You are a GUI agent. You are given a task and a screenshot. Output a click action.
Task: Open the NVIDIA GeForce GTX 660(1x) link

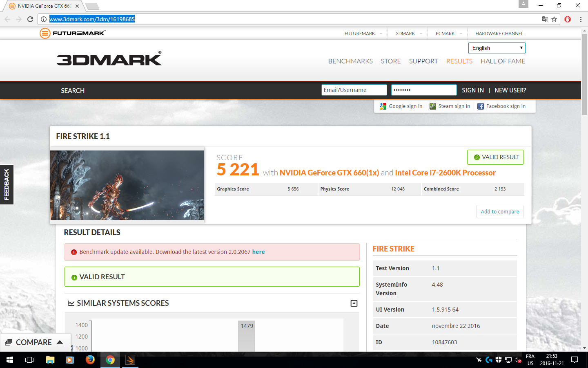(329, 173)
